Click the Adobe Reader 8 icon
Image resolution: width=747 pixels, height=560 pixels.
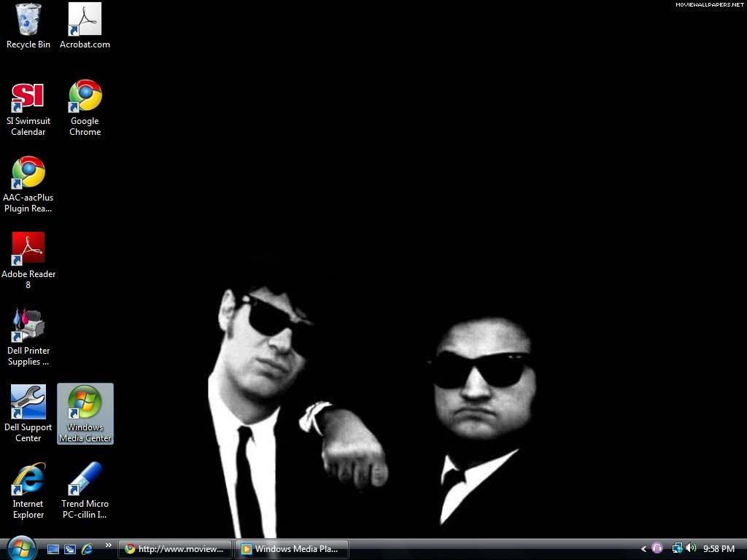[x=28, y=250]
